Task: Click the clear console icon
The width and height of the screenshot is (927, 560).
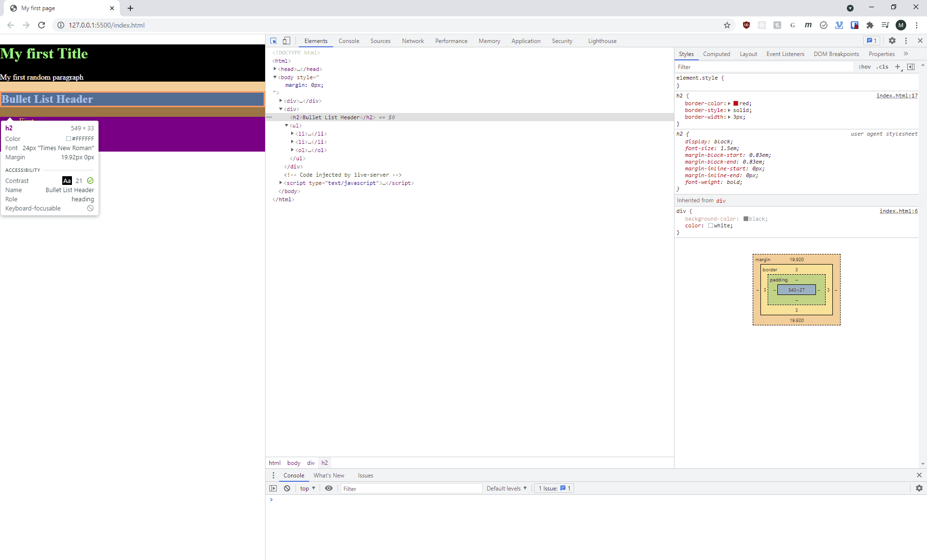Action: tap(287, 489)
